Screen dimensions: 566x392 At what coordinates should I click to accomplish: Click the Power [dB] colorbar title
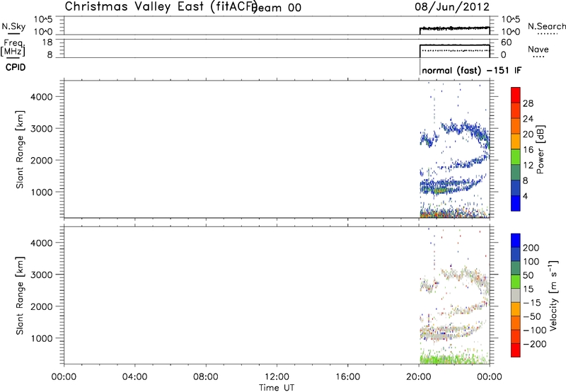[540, 149]
